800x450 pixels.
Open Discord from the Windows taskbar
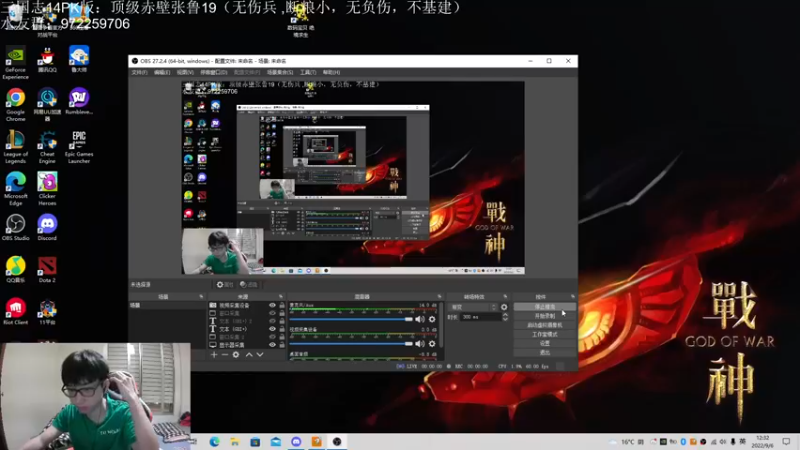296,442
